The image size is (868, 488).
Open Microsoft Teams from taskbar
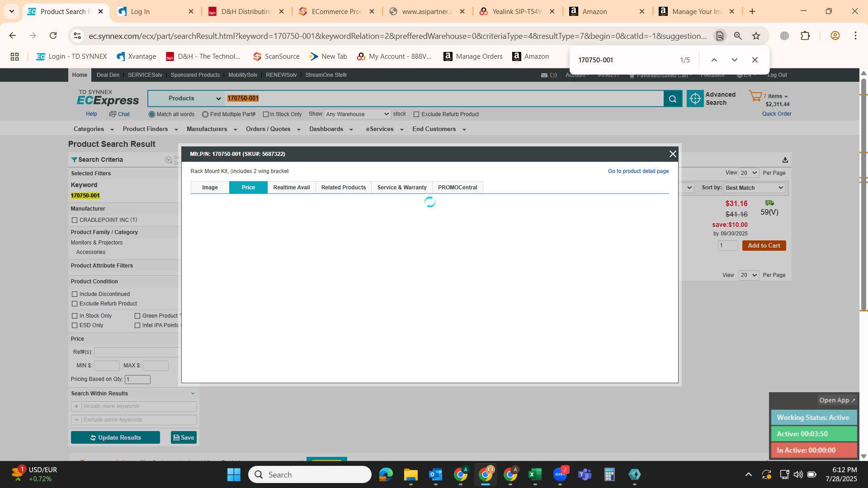coord(585,474)
